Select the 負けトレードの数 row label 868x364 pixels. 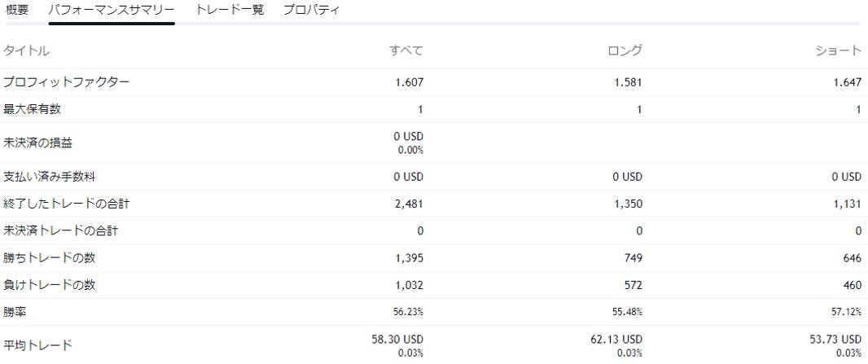49,286
